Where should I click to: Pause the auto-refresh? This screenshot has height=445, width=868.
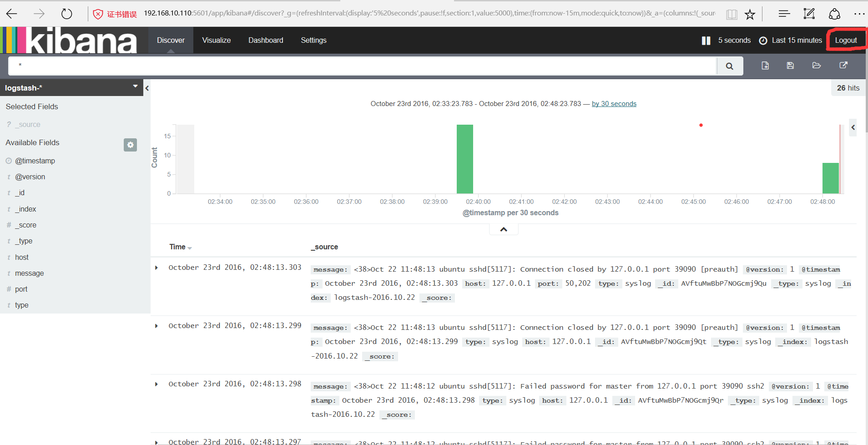tap(706, 40)
